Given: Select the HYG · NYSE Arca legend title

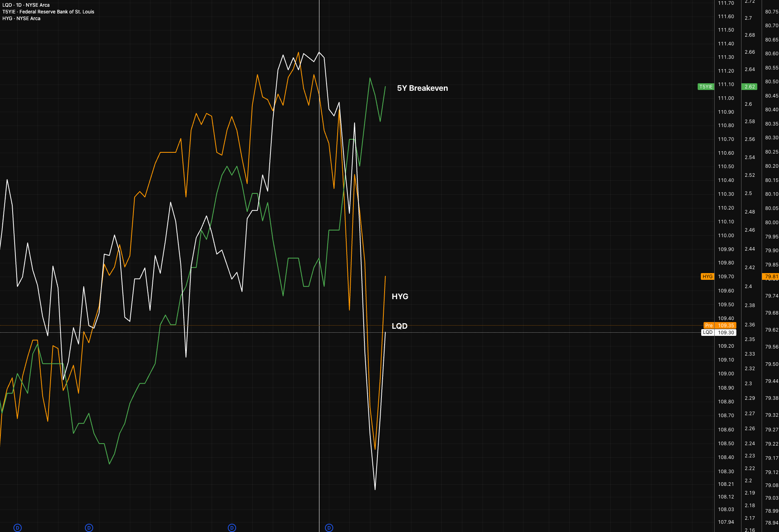Looking at the screenshot, I should pos(21,19).
